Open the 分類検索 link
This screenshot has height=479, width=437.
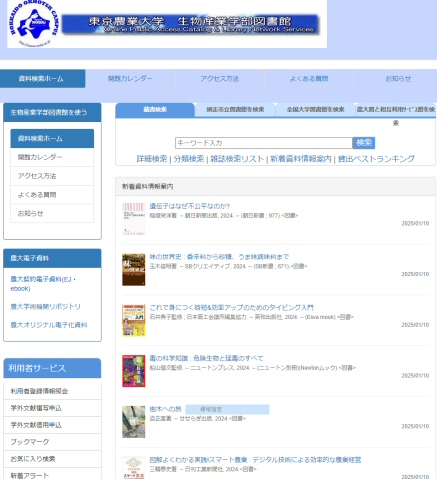189,159
